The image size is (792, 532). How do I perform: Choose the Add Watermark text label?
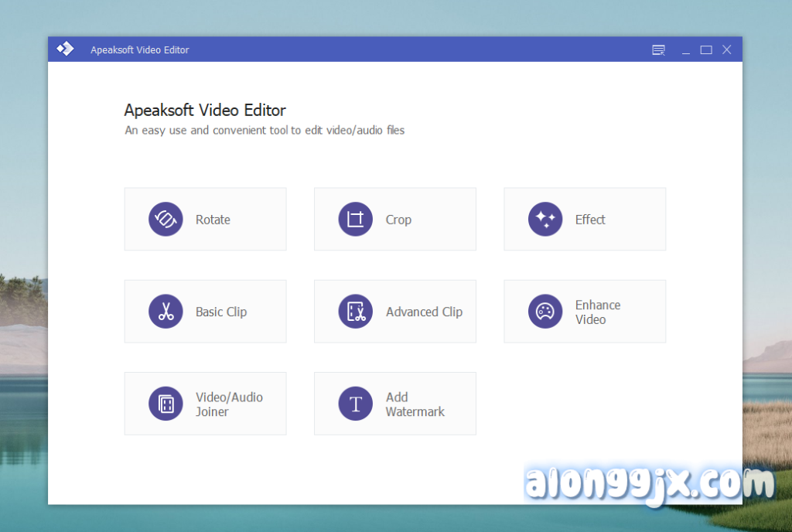point(415,404)
